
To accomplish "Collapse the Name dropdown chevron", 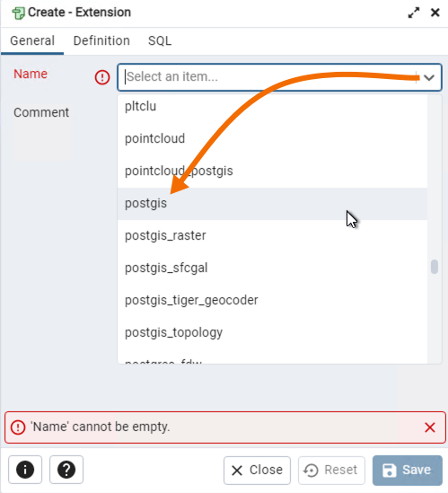I will 429,77.
